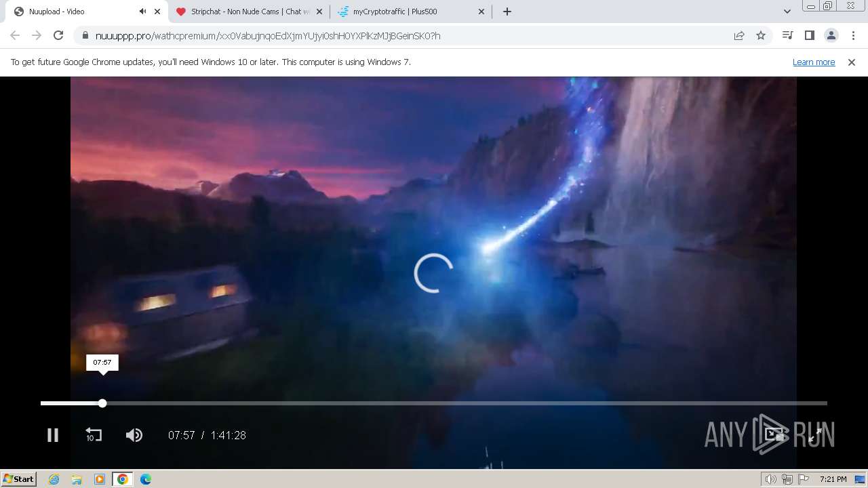The width and height of the screenshot is (868, 488).
Task: Go forward to next page
Action: tap(37, 35)
